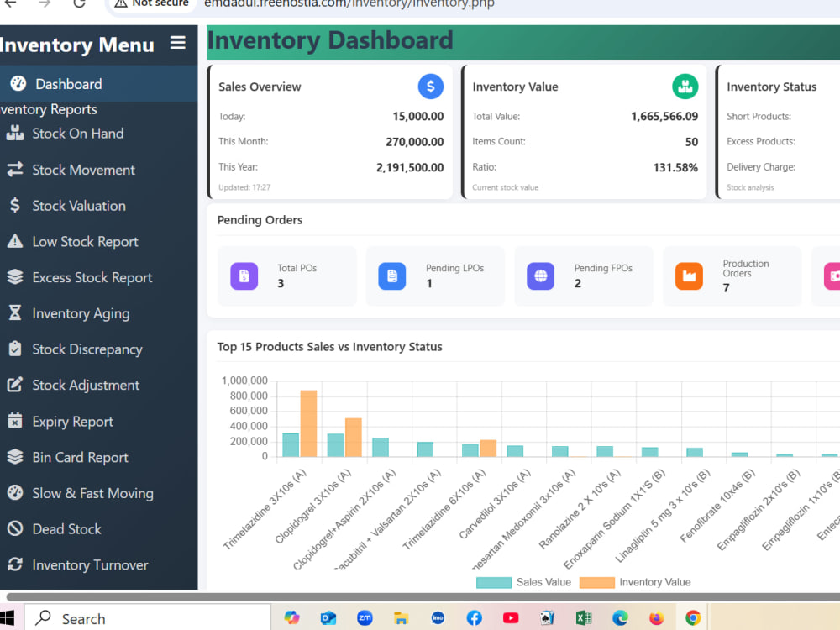Open Stock Adjustment page
The width and height of the screenshot is (840, 630).
coord(86,386)
